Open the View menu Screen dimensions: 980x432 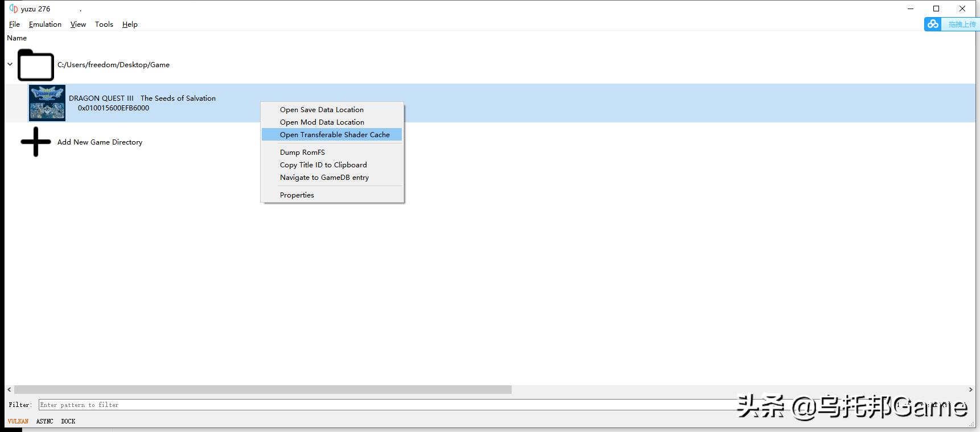(x=78, y=24)
